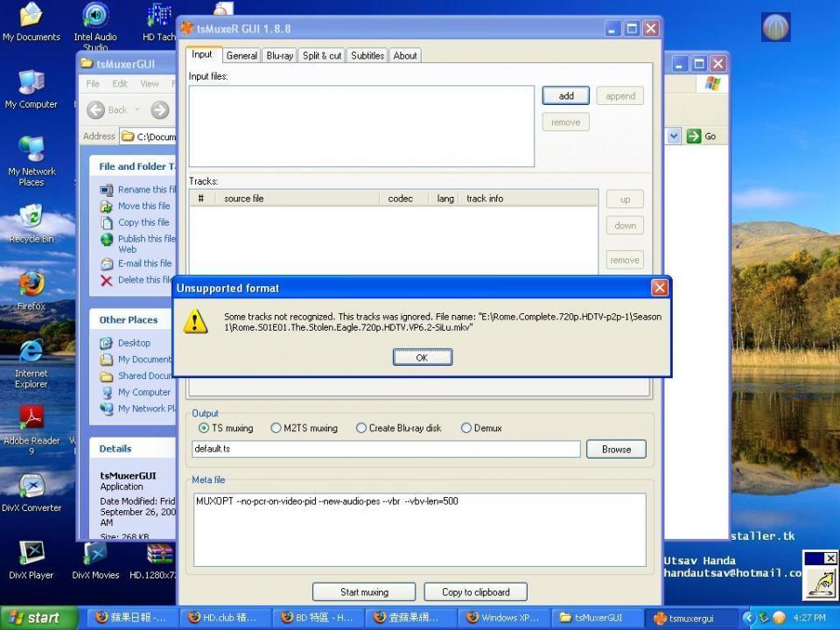Viewport: 840px width, 630px height.
Task: Click the Start button on taskbar
Action: coord(38,618)
